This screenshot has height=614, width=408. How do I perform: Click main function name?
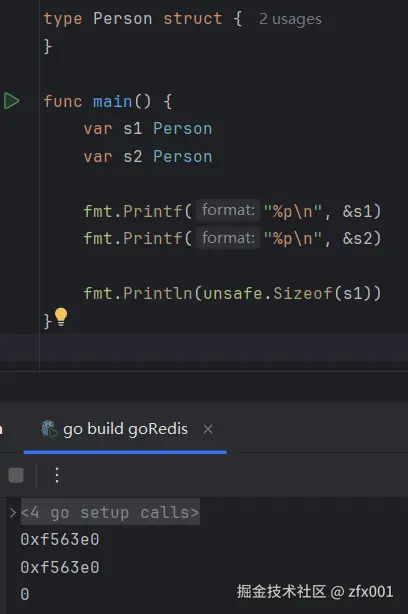[x=112, y=101]
